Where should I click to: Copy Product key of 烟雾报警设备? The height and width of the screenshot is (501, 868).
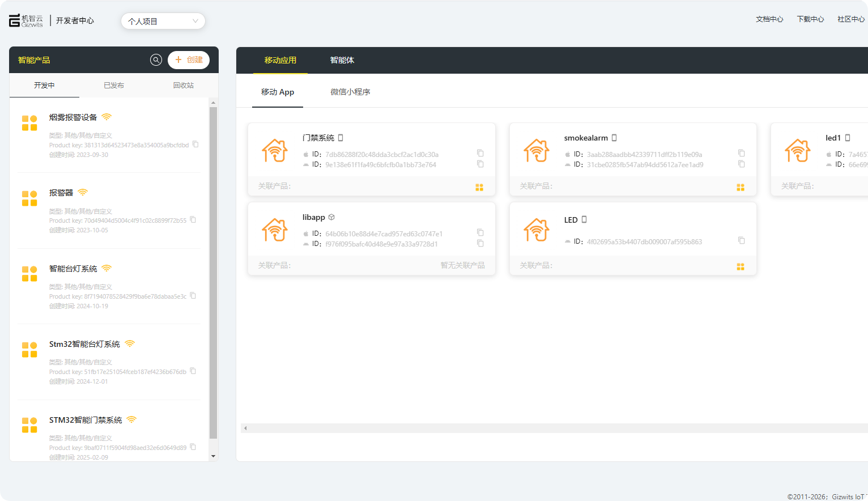click(195, 145)
